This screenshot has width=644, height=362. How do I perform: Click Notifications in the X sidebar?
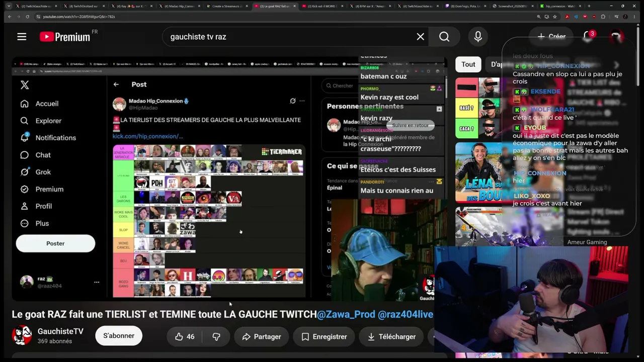[x=48, y=138]
